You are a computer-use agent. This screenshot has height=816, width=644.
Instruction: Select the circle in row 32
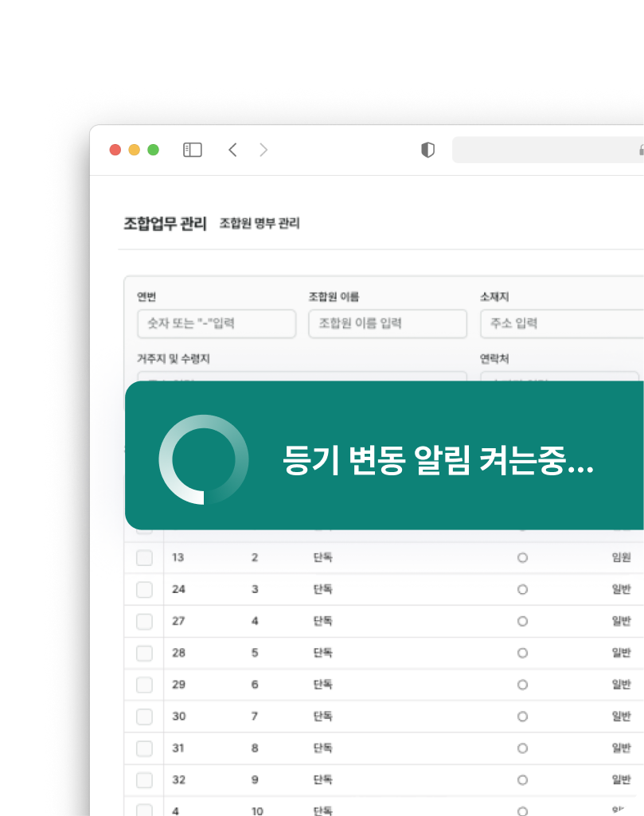coord(522,780)
